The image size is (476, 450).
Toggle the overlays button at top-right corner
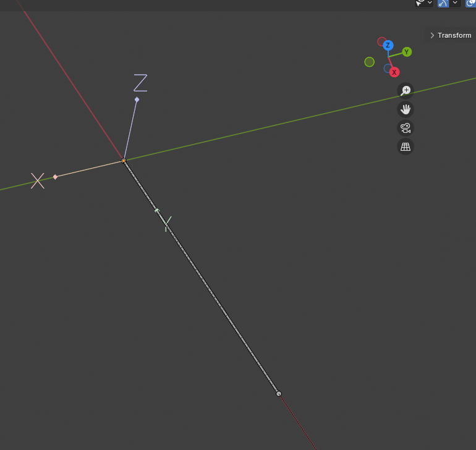[x=470, y=3]
